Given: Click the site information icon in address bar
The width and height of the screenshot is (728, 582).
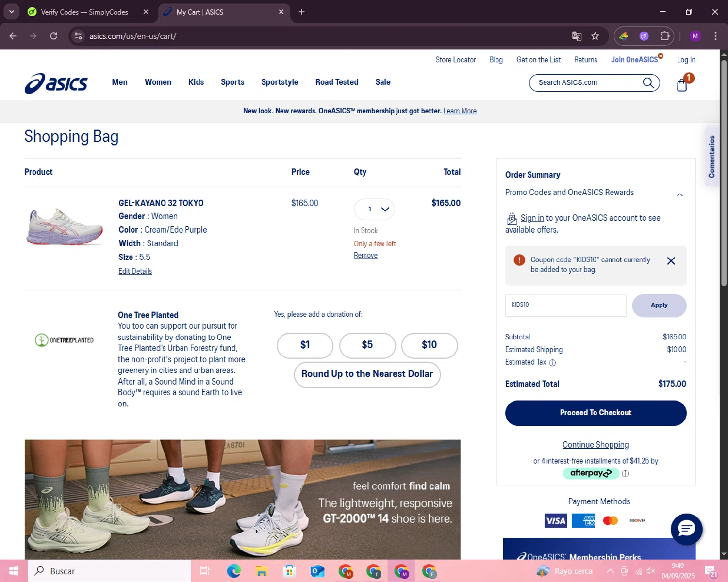Looking at the screenshot, I should click(78, 36).
